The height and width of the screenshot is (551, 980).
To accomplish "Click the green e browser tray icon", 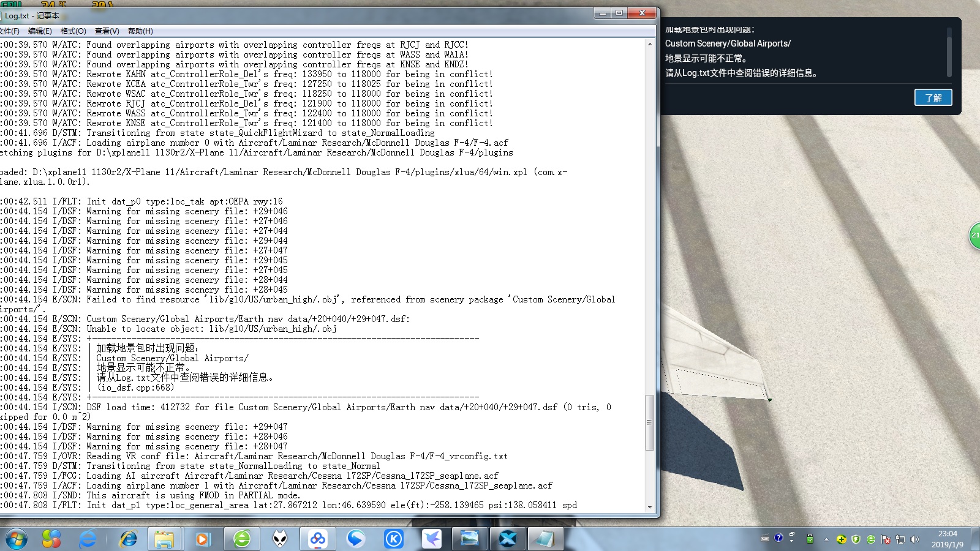I will pyautogui.click(x=871, y=539).
